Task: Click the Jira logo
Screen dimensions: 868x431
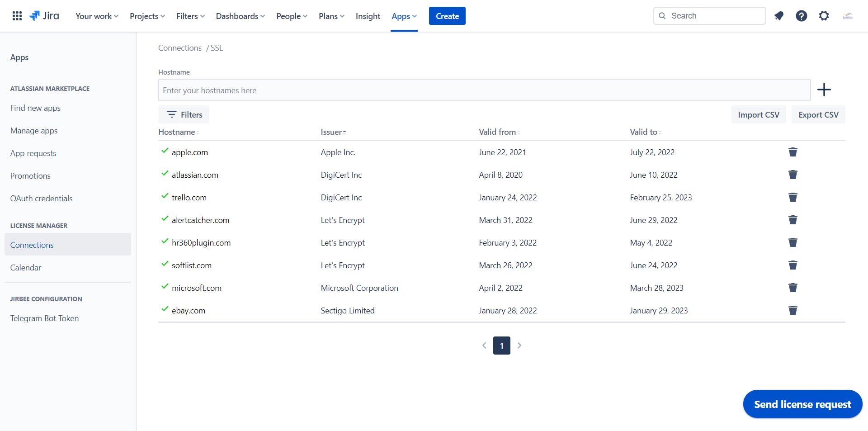Action: point(44,16)
